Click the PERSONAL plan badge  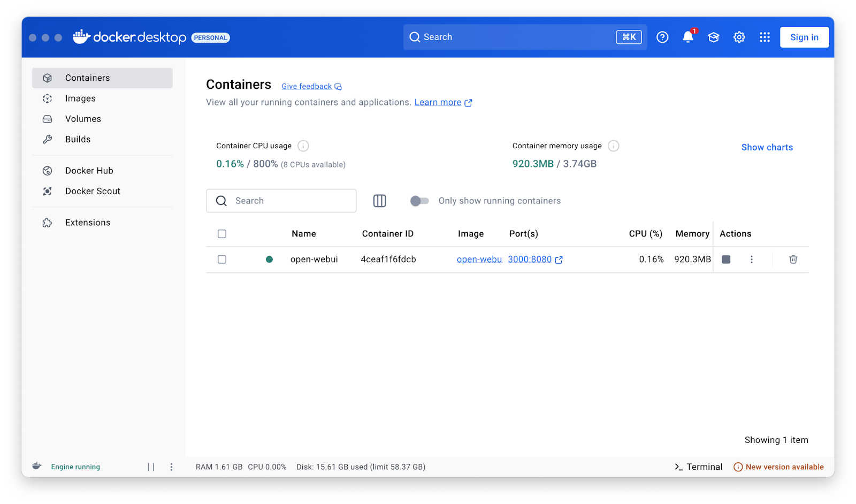[x=211, y=37]
